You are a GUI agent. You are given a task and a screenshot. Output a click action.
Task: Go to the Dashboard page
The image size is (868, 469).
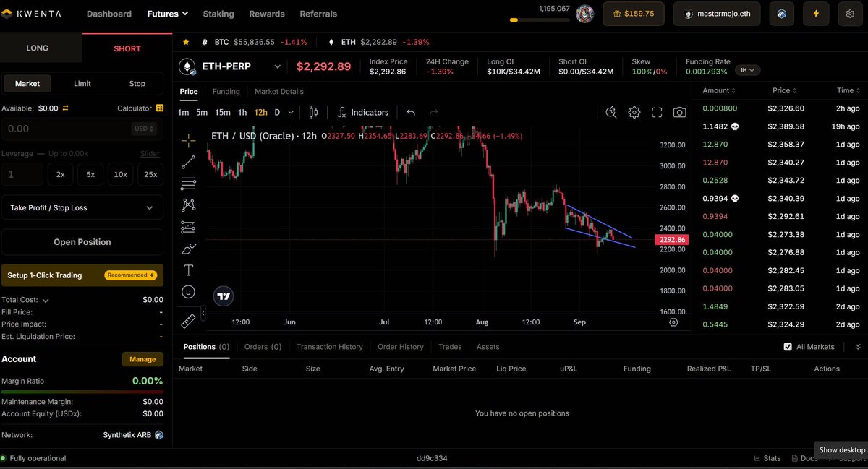click(109, 14)
